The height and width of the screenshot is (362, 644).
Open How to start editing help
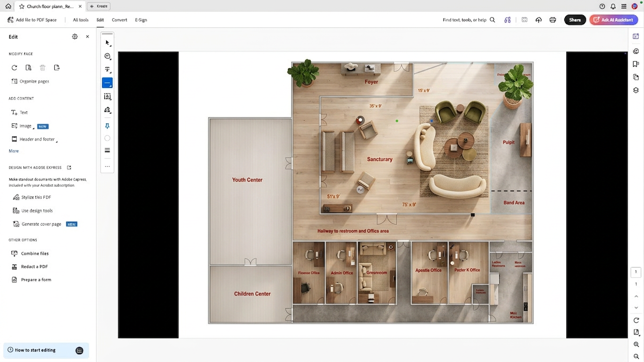pyautogui.click(x=32, y=350)
